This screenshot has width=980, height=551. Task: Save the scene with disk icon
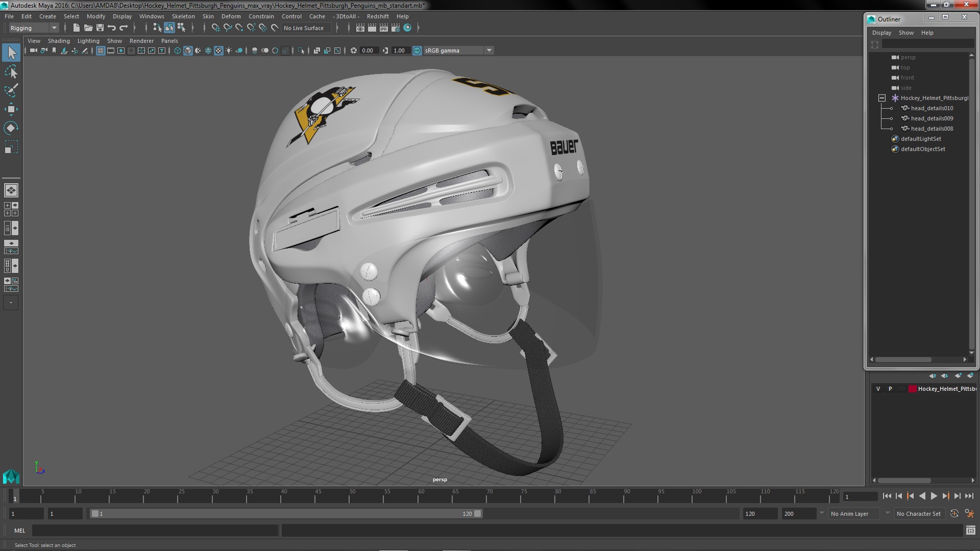point(100,28)
